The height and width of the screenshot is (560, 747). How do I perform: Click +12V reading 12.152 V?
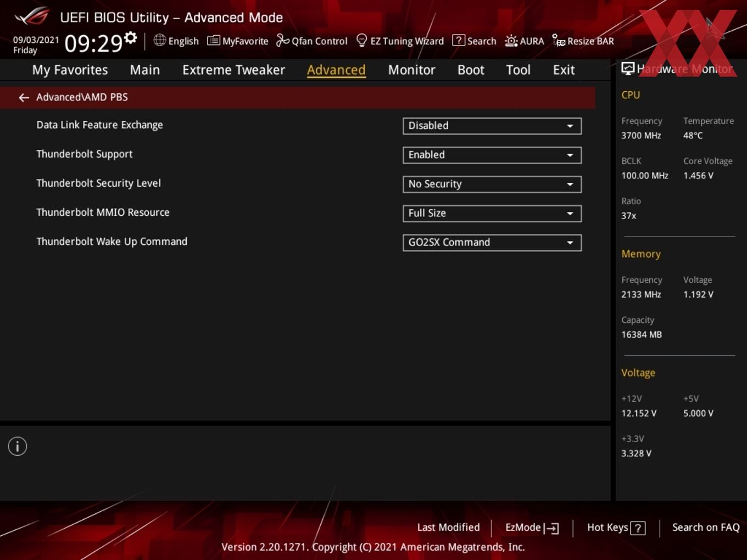coord(639,413)
